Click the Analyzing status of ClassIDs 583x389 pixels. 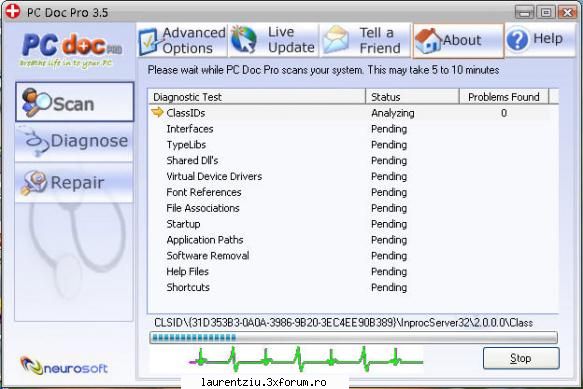393,113
